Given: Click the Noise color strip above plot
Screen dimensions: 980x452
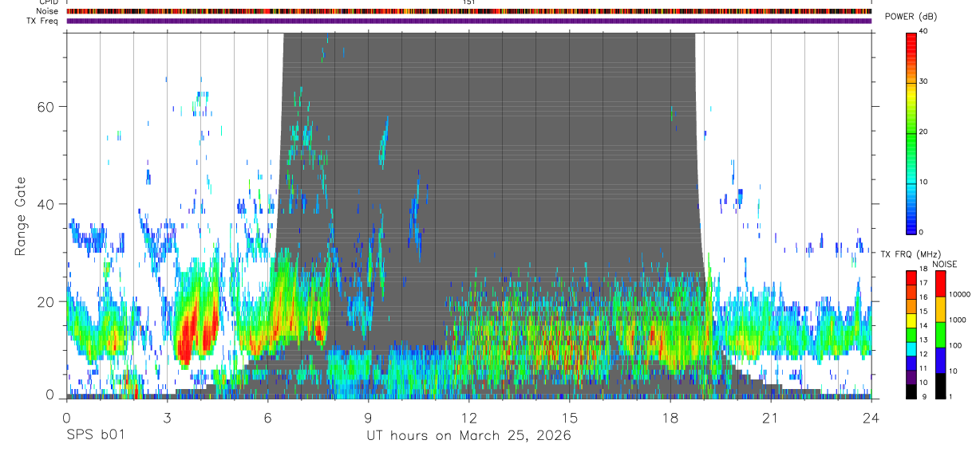Looking at the screenshot, I should click(468, 11).
